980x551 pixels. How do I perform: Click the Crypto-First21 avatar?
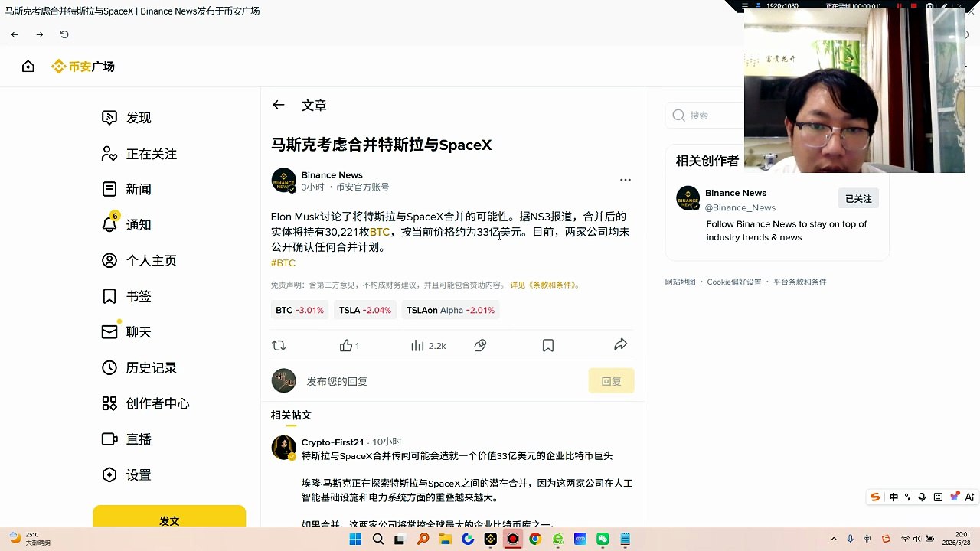tap(284, 448)
